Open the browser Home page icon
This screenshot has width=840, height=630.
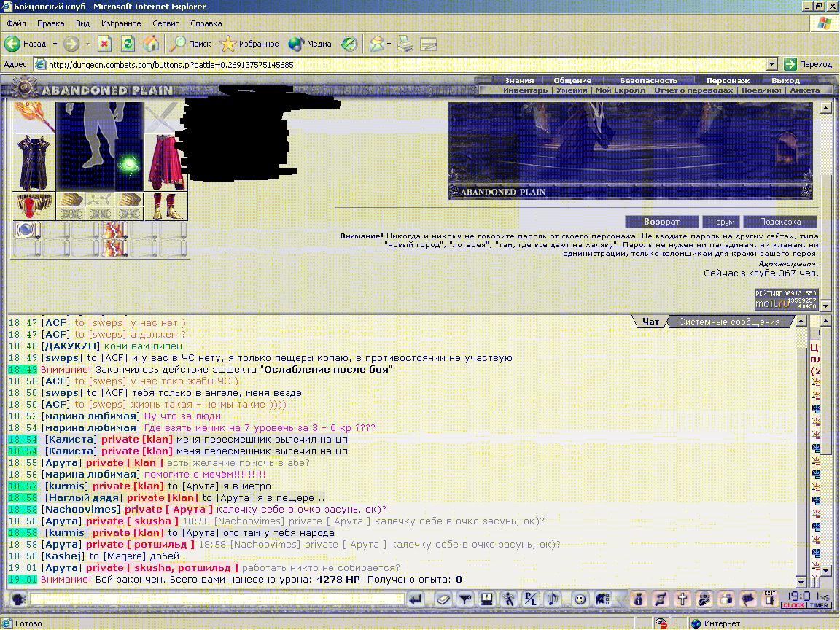point(151,44)
